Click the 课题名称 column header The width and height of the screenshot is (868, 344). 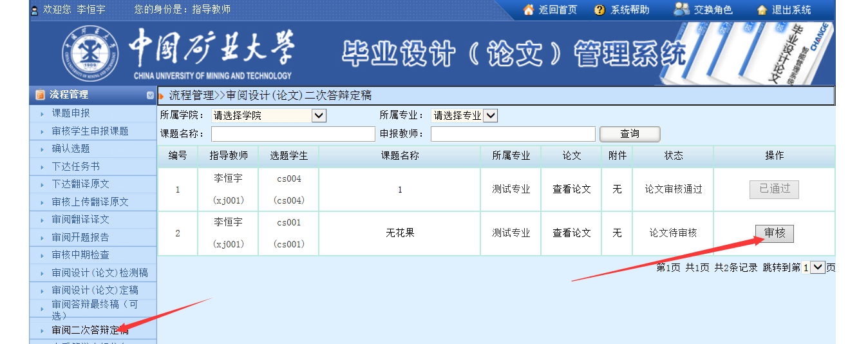click(x=400, y=156)
